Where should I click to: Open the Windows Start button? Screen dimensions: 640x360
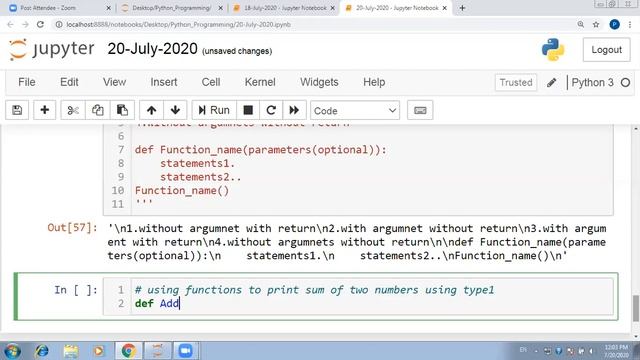[12, 351]
